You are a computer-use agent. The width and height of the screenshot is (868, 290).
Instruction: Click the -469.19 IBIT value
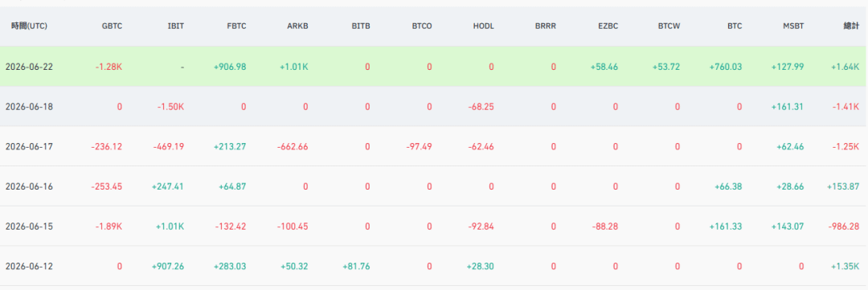point(169,147)
